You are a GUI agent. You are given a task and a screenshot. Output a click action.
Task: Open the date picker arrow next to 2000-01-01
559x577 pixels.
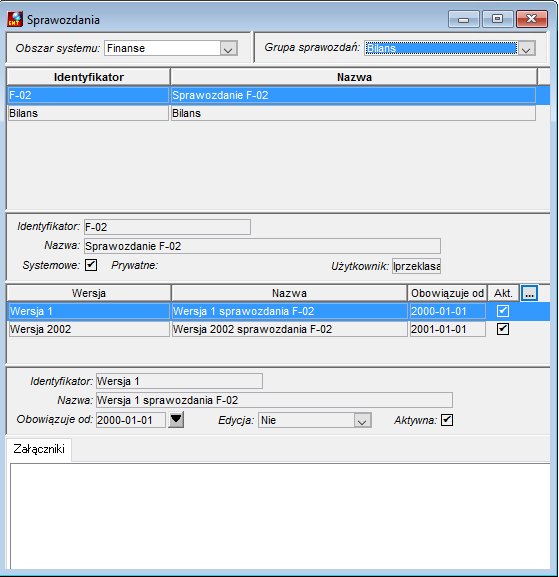tap(176, 420)
